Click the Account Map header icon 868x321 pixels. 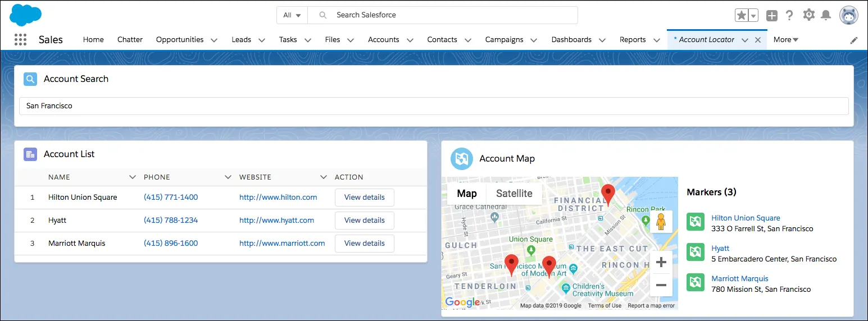click(461, 159)
